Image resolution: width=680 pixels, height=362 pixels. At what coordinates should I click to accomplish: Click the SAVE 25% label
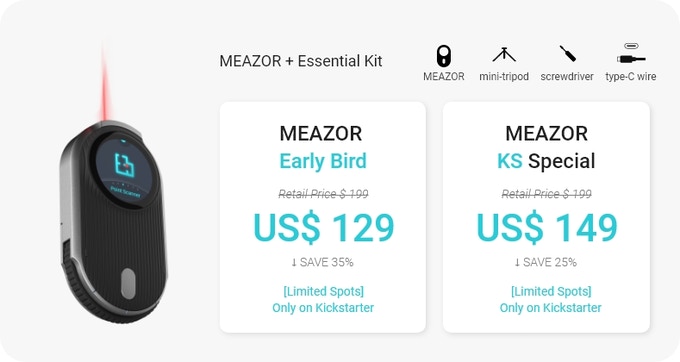546,262
